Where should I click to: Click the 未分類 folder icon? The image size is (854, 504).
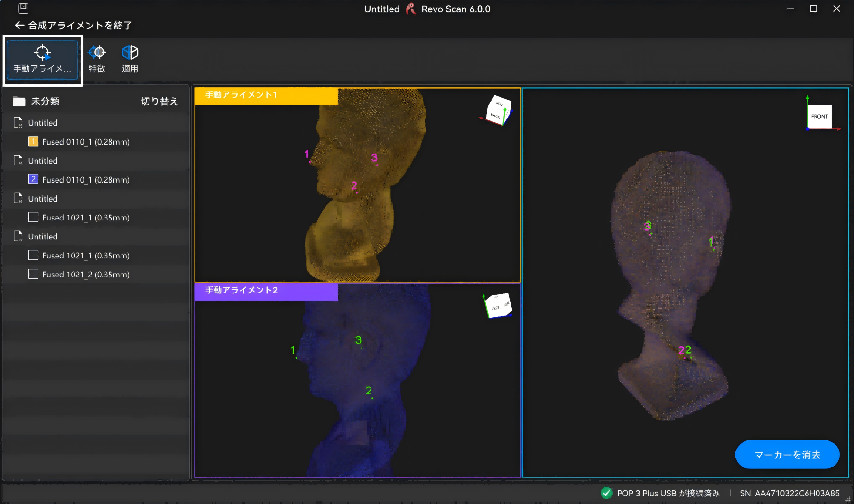[x=19, y=101]
